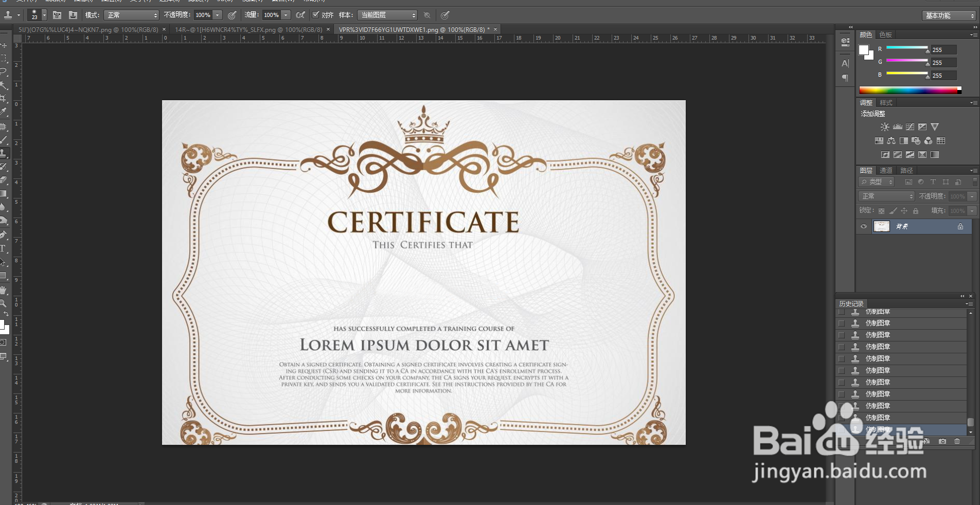The width and height of the screenshot is (980, 505).
Task: Add a Photo Filter adjustment
Action: (916, 140)
